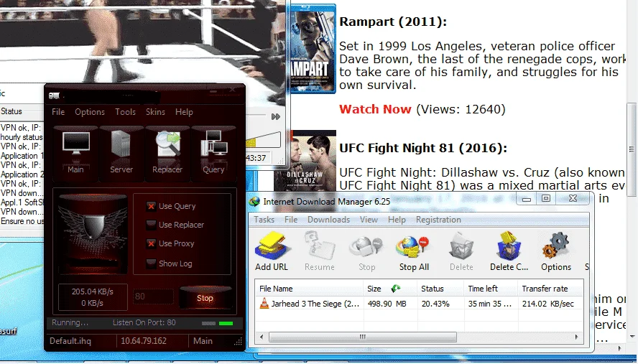Click the 214.02 KB/sec transfer rate cell

[x=547, y=304]
